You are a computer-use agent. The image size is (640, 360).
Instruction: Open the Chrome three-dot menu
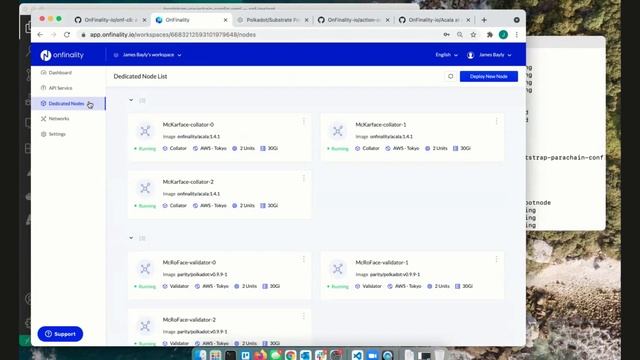517,35
